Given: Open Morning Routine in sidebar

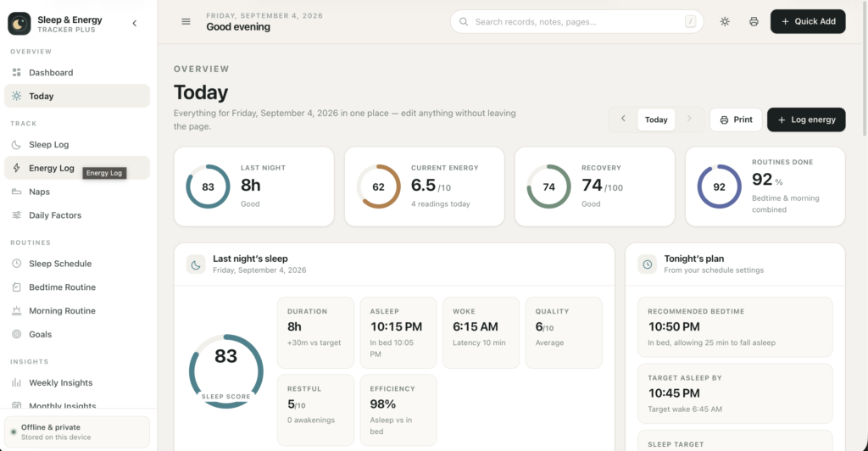Looking at the screenshot, I should 77,310.
